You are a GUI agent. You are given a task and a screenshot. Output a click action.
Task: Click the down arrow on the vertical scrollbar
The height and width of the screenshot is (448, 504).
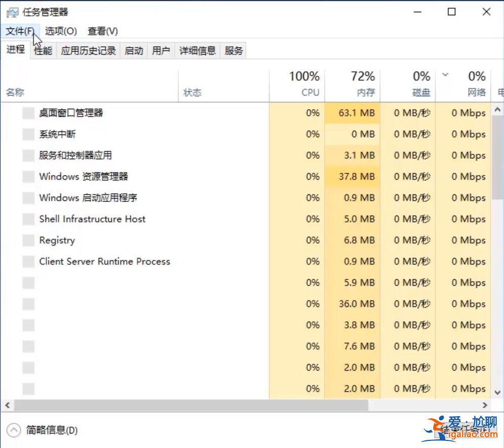[496, 392]
